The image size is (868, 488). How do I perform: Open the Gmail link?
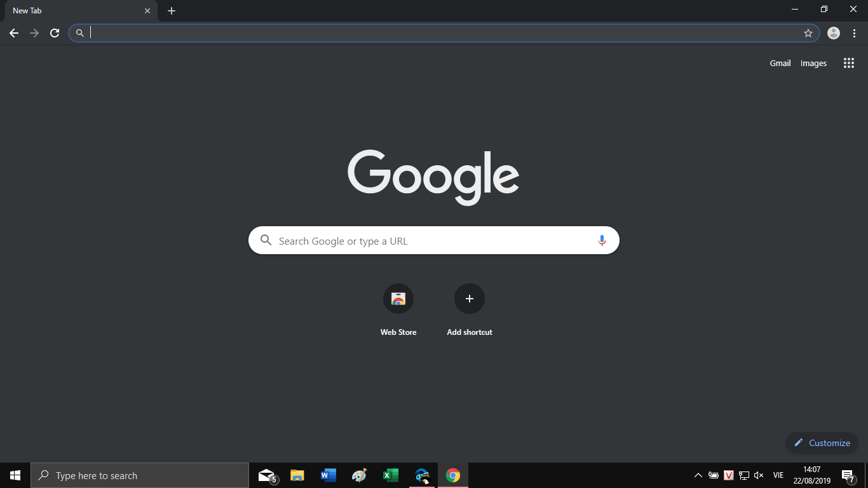click(780, 63)
